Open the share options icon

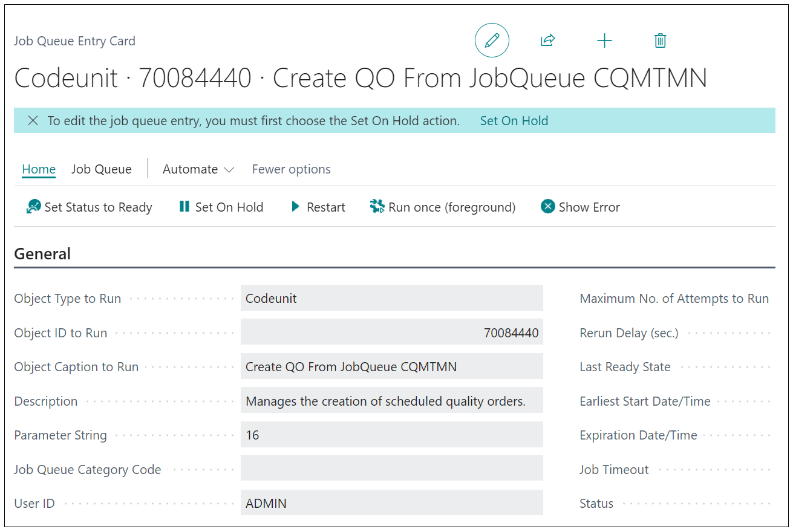547,40
